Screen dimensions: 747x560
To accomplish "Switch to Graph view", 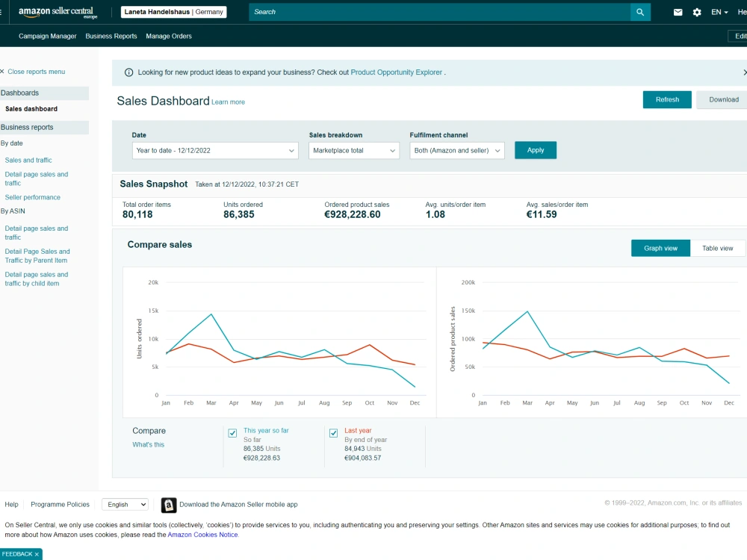I will tap(660, 248).
